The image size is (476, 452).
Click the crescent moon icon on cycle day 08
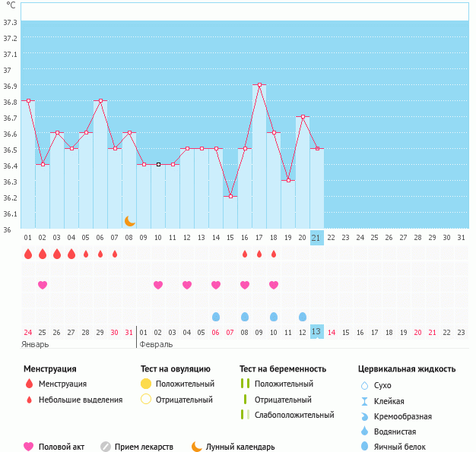tap(130, 220)
